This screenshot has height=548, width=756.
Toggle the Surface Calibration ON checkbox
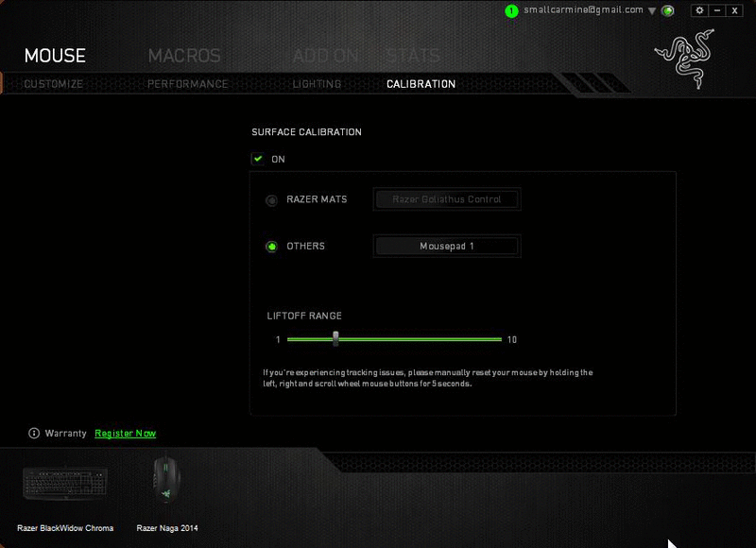pyautogui.click(x=258, y=159)
